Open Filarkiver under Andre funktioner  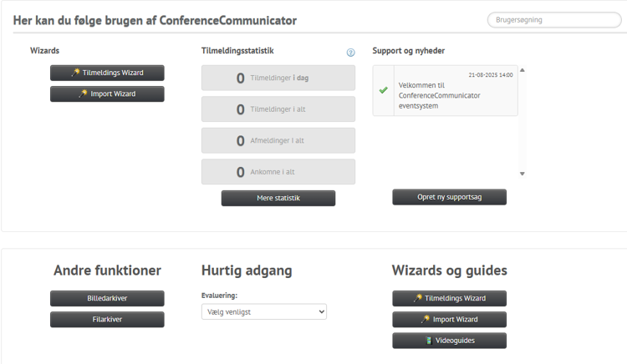[x=107, y=319]
